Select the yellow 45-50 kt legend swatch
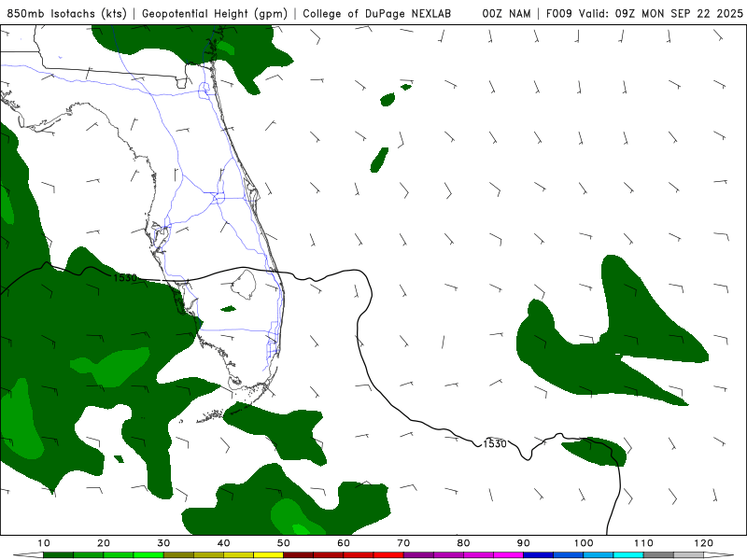 [268, 555]
